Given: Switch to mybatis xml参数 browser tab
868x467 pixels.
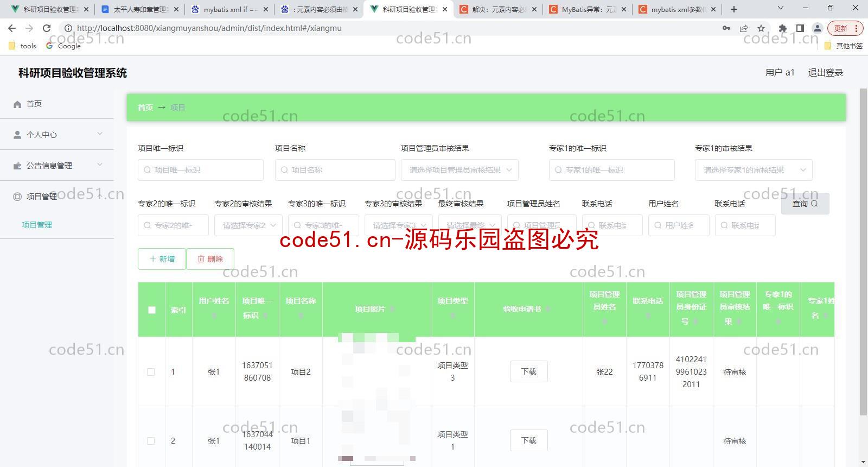Looking at the screenshot, I should point(678,9).
